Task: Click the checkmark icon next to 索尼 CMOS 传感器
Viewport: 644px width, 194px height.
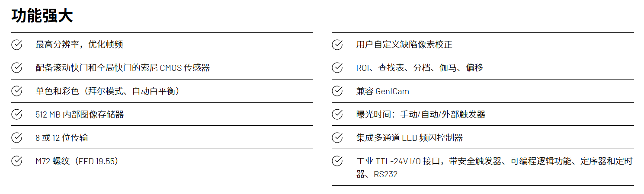Action: [16, 68]
